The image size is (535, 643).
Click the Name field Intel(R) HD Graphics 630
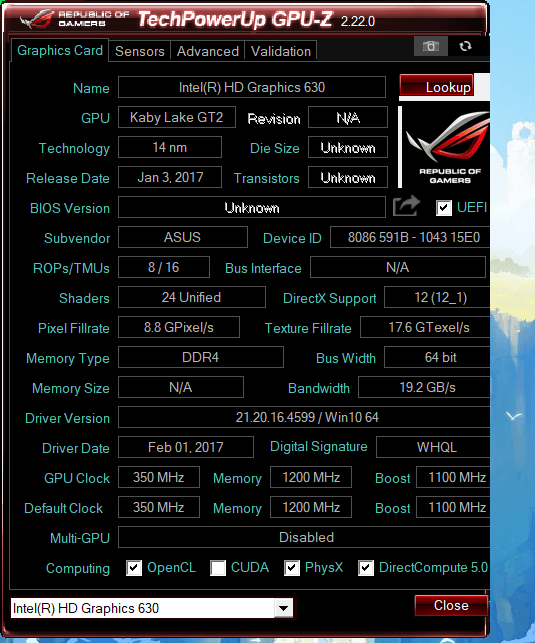[252, 87]
